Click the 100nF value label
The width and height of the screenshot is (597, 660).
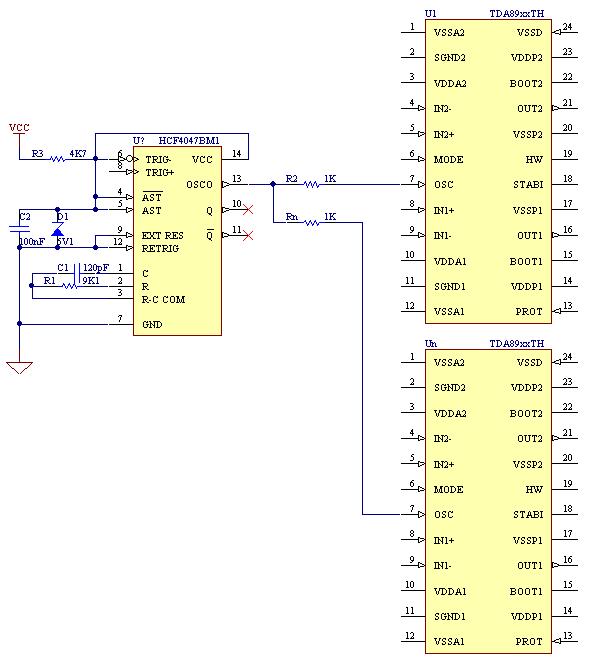(x=32, y=242)
